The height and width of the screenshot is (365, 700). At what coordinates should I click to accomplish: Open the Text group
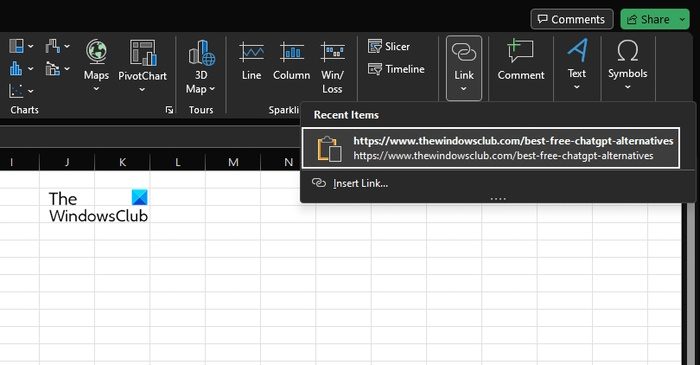[x=577, y=65]
